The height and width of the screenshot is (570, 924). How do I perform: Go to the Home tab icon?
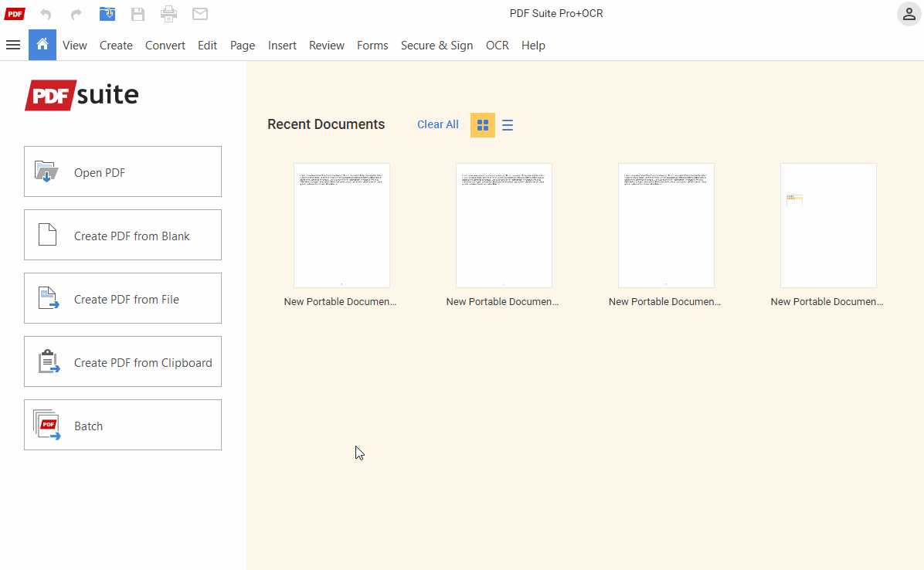42,45
